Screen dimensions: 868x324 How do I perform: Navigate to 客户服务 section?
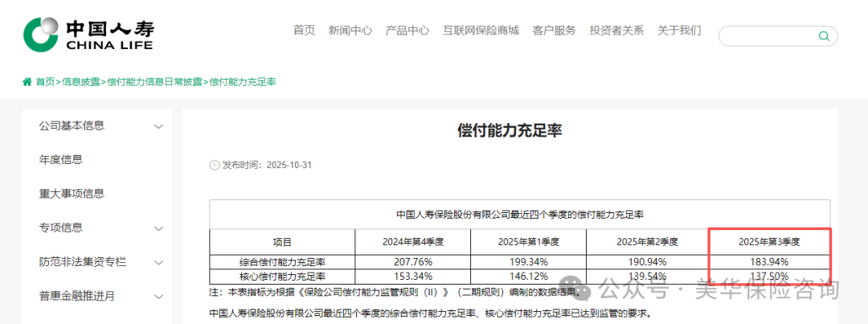[554, 31]
